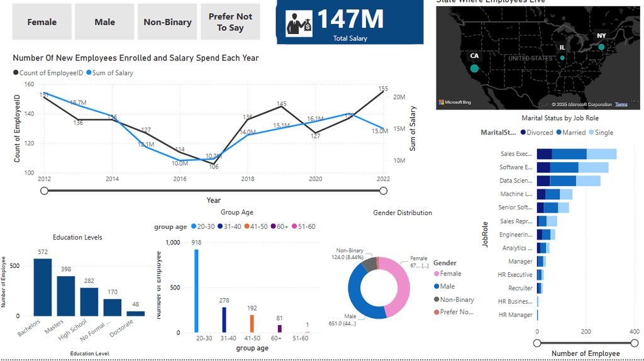Click the Divorced legend marker
This screenshot has height=361, width=644.
pos(523,132)
